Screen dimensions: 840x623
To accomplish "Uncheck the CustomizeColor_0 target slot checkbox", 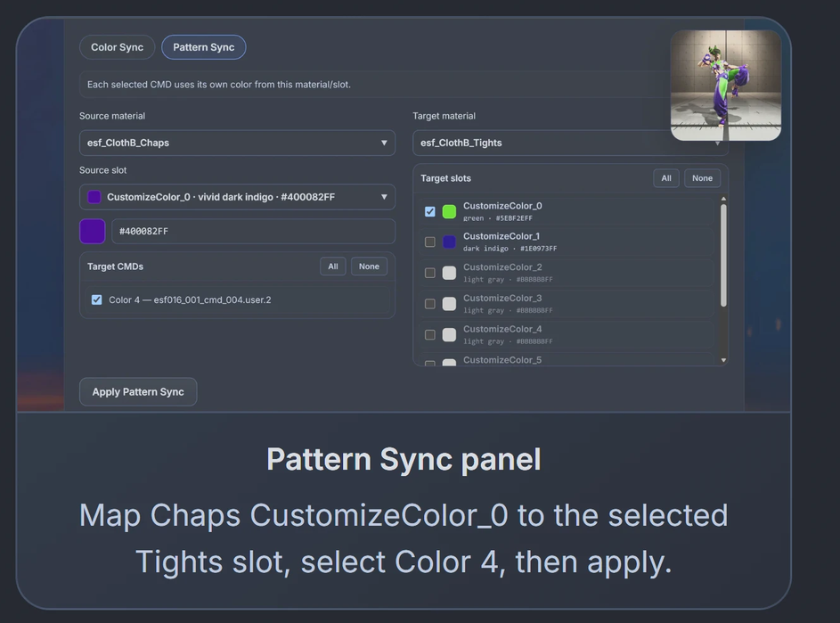I will pyautogui.click(x=429, y=211).
